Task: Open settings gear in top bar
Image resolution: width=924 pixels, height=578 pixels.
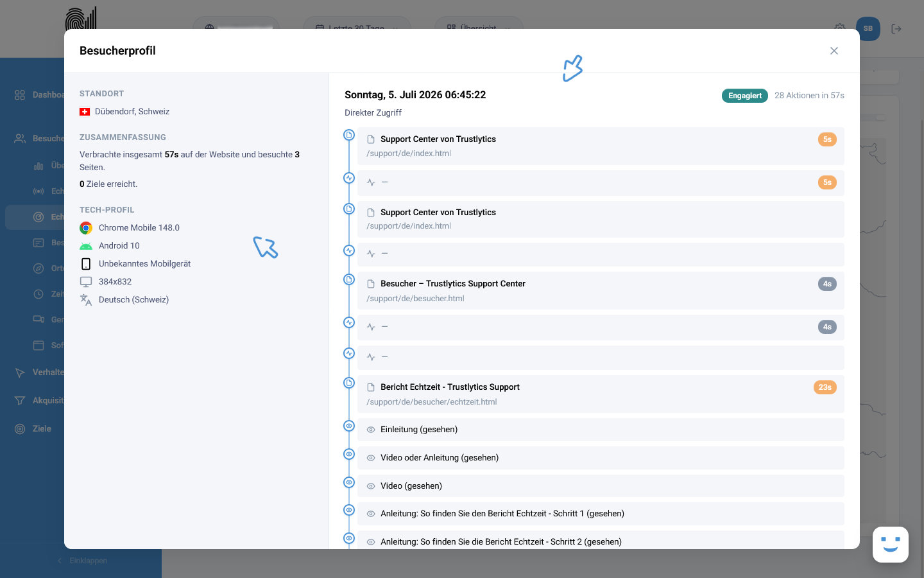Action: (x=840, y=28)
